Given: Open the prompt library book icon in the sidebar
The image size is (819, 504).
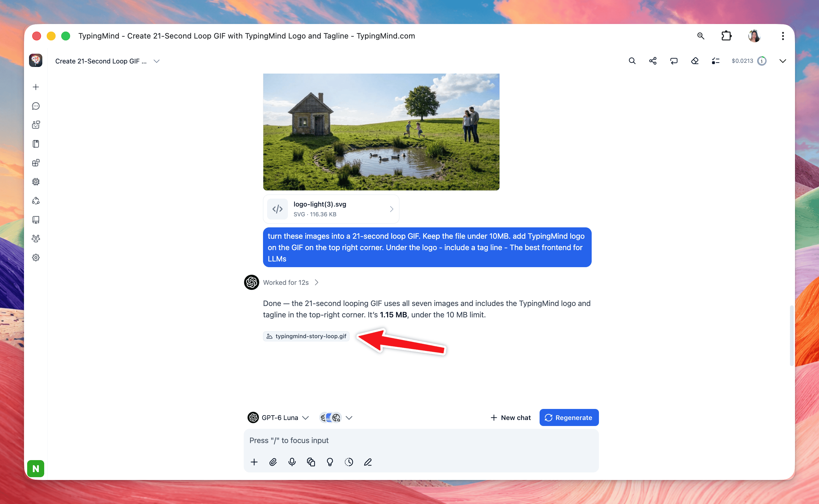Looking at the screenshot, I should click(36, 144).
